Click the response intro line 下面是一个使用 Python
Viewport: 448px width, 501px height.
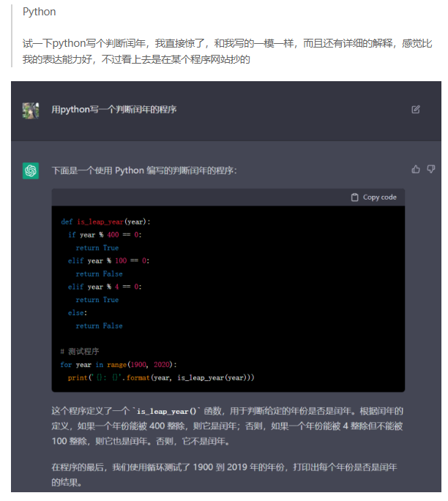pyautogui.click(x=144, y=170)
